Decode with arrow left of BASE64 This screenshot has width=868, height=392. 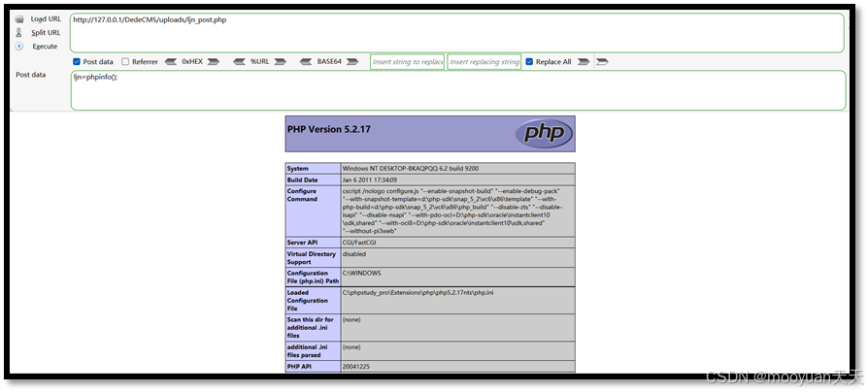pyautogui.click(x=306, y=62)
